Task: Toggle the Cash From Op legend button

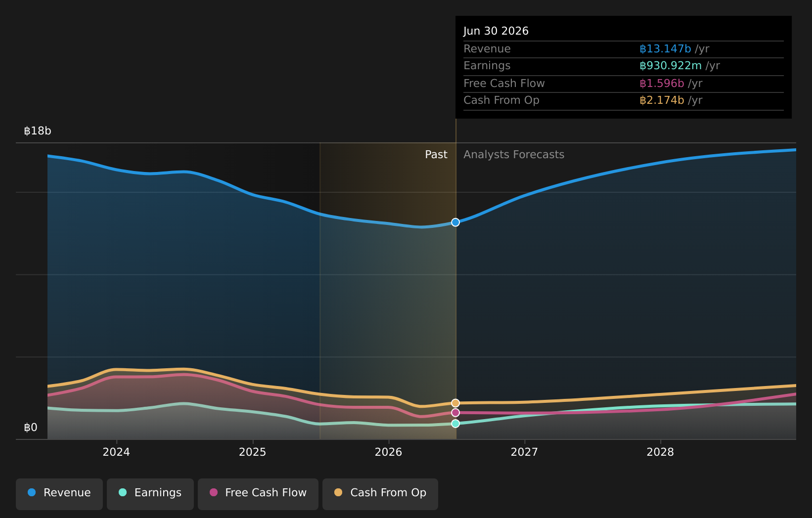Action: (380, 494)
